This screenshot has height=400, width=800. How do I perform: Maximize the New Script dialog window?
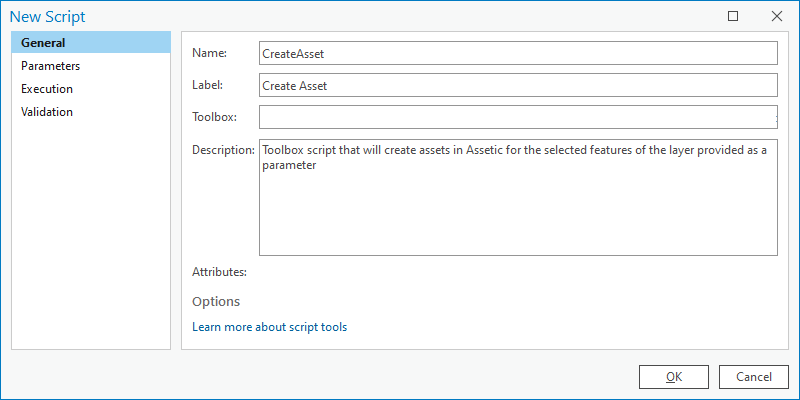[733, 16]
